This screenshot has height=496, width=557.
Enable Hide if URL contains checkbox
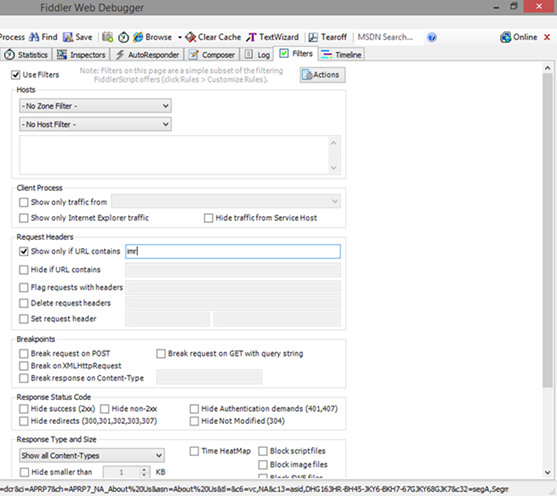23,270
